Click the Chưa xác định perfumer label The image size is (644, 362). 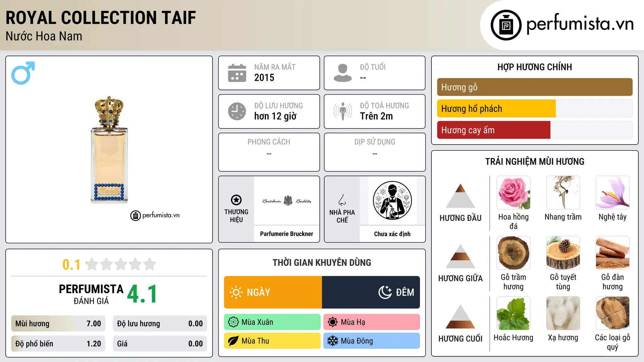pos(392,234)
